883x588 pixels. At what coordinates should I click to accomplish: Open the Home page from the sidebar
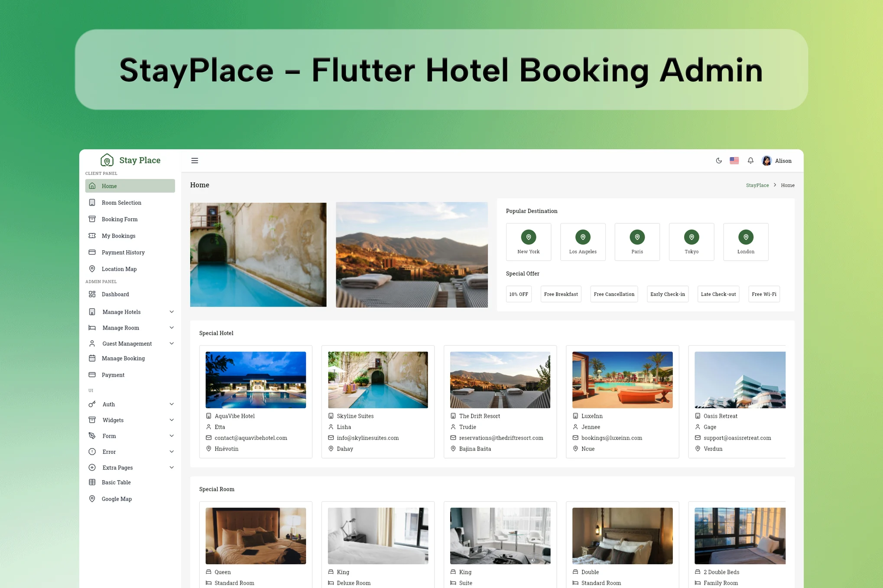[109, 186]
